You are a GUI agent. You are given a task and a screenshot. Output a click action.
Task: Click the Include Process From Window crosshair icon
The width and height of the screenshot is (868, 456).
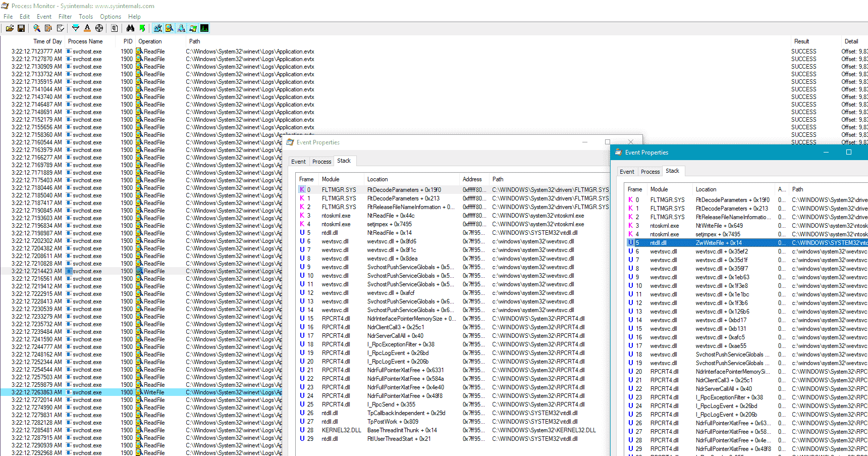[x=99, y=28]
